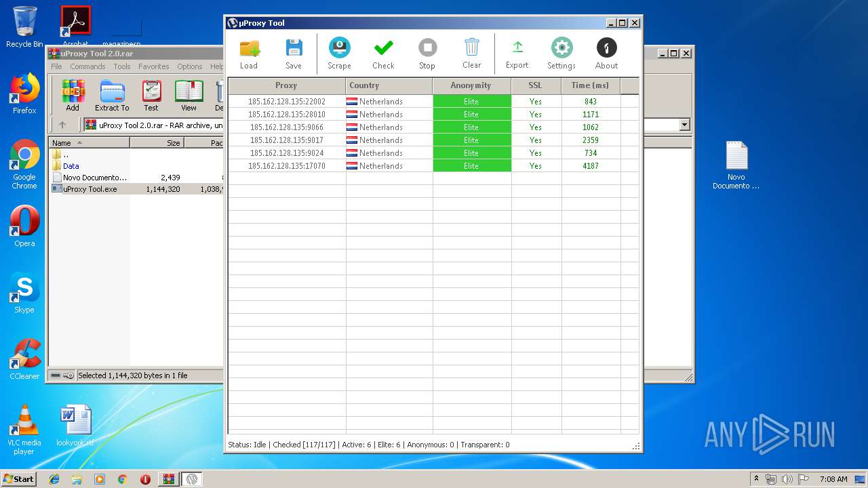Select the VLC media player shortcut
This screenshot has height=488, width=868.
(24, 430)
